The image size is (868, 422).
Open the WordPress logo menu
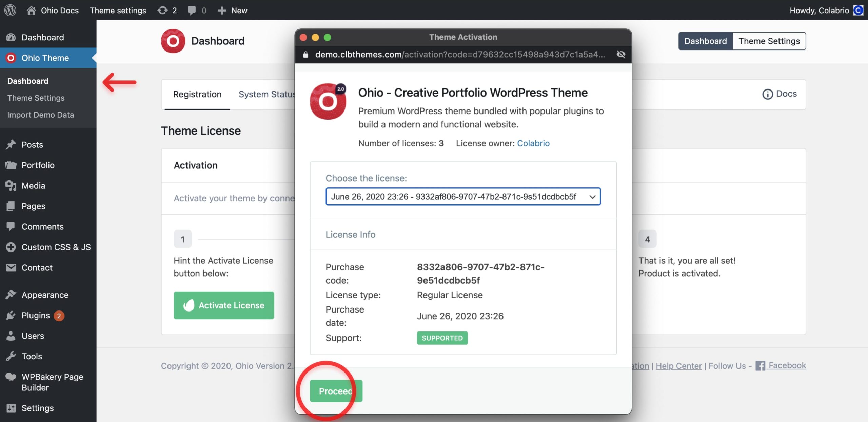tap(10, 10)
